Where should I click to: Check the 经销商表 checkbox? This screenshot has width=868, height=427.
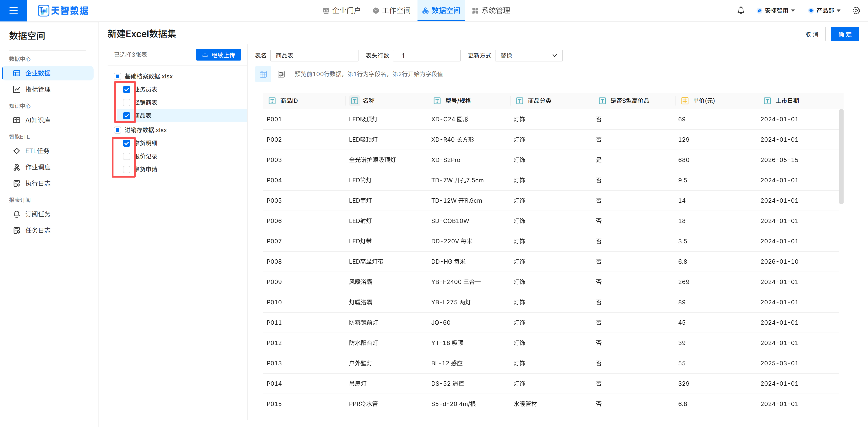point(126,102)
